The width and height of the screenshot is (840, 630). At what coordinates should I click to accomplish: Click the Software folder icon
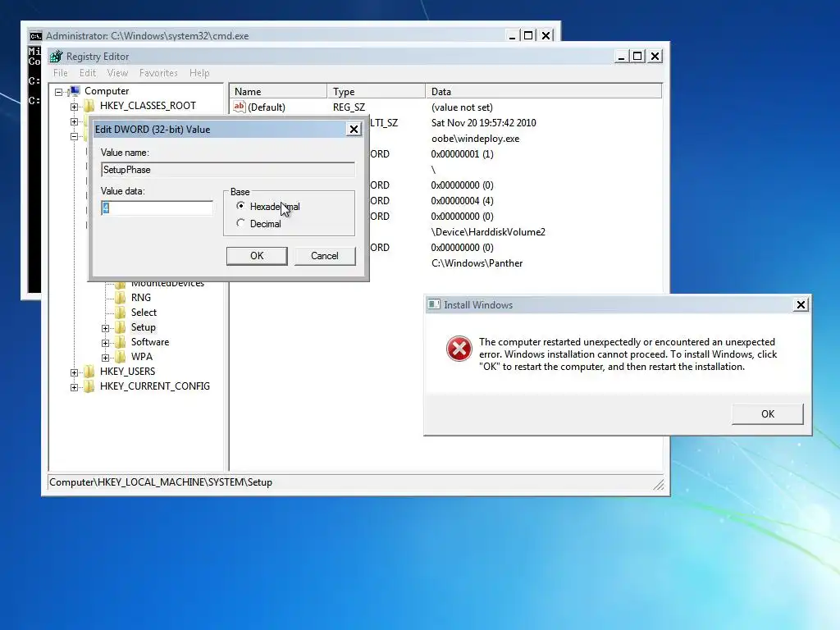pyautogui.click(x=121, y=342)
